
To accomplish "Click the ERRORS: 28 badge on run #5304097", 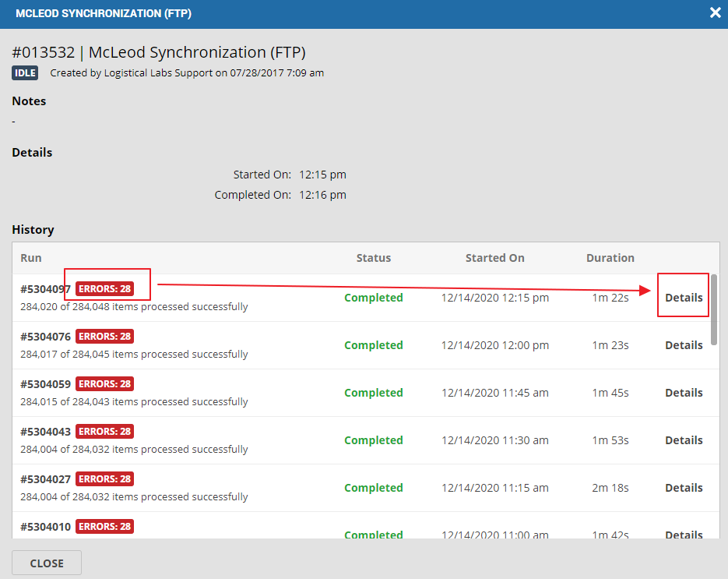I will (104, 288).
